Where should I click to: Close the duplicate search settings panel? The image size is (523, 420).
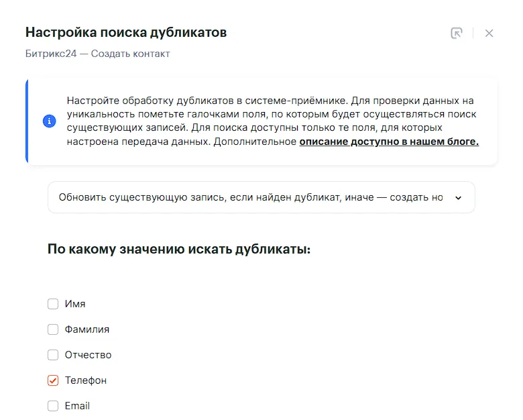tap(489, 33)
